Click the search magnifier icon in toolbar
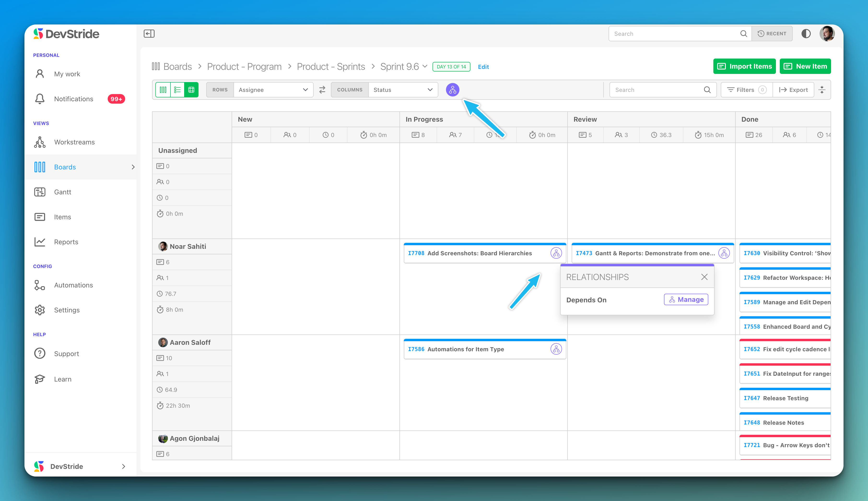 coord(708,89)
